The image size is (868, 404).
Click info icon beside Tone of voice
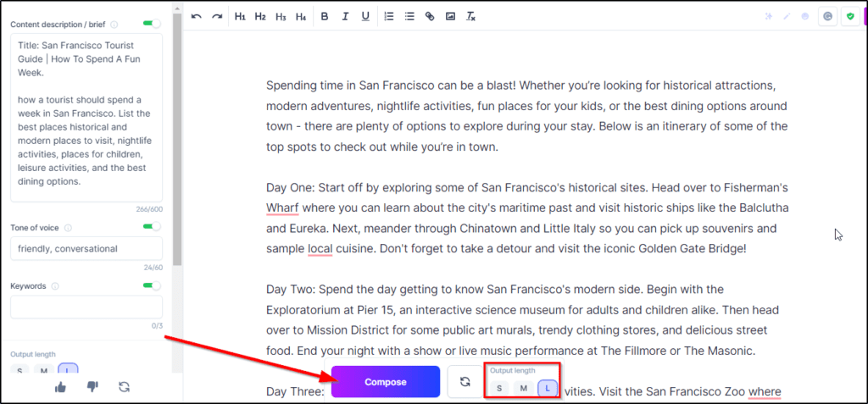point(68,228)
